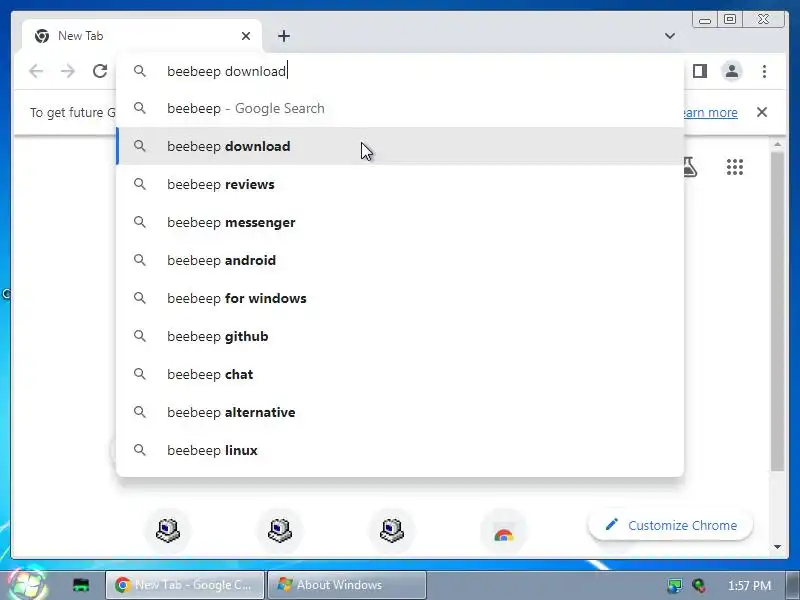Open the first computer shortcut tile
The image size is (800, 600).
click(x=168, y=530)
